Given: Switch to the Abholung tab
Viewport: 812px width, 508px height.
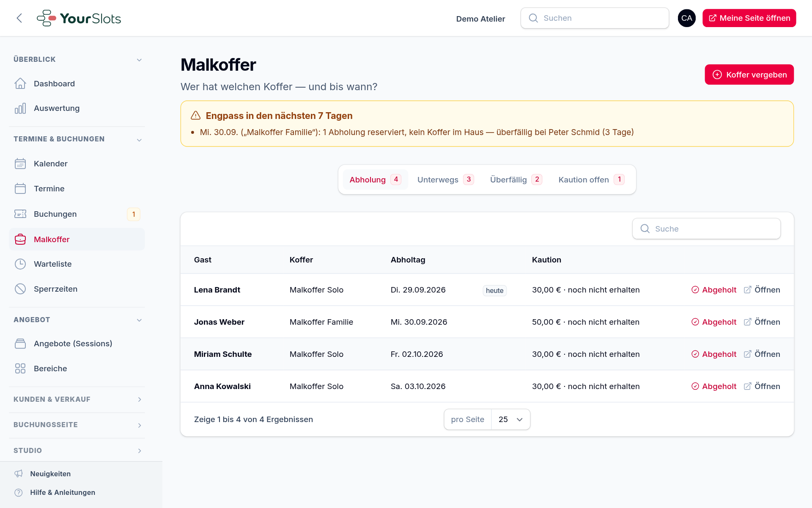Looking at the screenshot, I should (x=375, y=179).
